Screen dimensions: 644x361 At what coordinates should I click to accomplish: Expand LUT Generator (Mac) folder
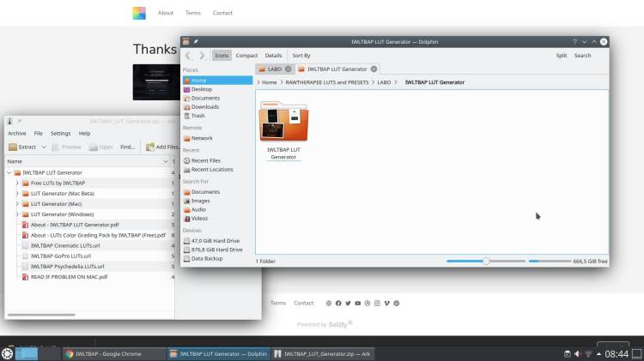coord(17,204)
